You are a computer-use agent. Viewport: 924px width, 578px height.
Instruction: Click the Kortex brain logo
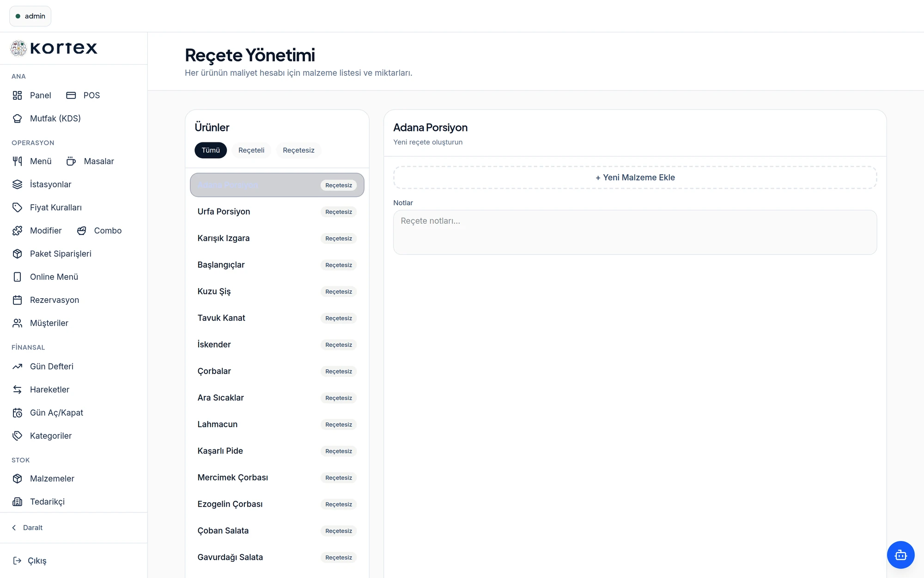click(18, 48)
